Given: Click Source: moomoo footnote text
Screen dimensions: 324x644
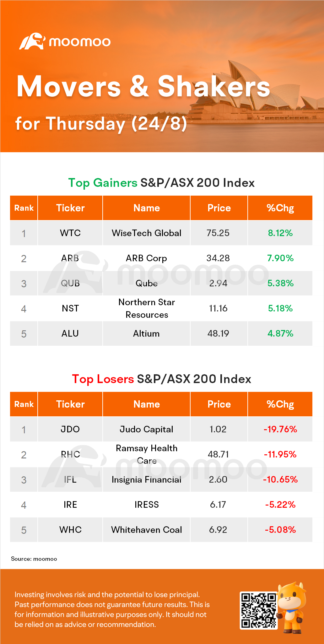Looking at the screenshot, I should pyautogui.click(x=34, y=559).
